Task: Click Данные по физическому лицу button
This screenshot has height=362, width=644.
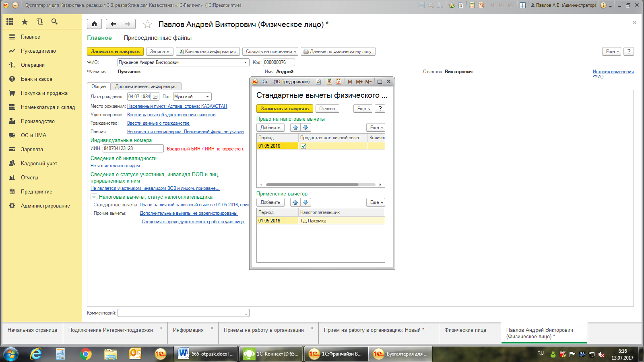Action: coord(338,51)
